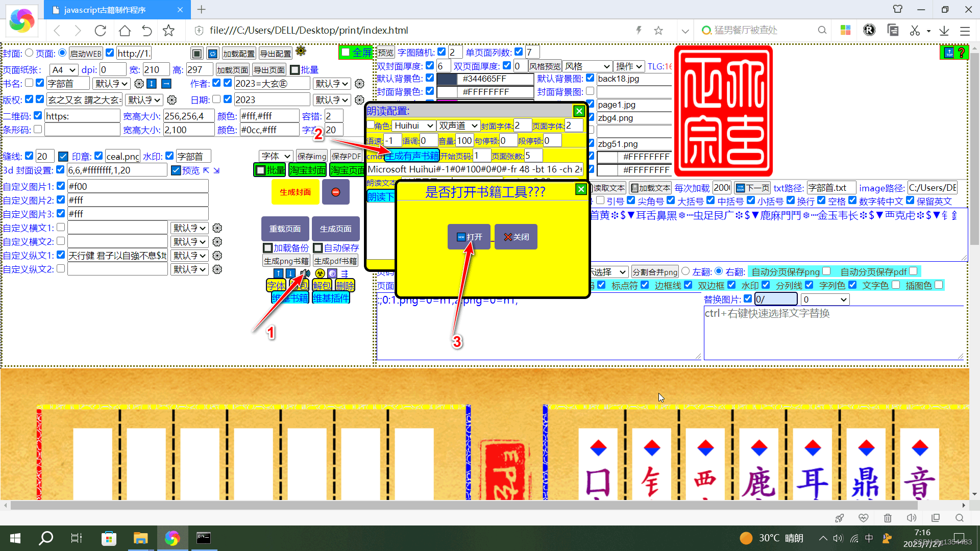The width and height of the screenshot is (980, 551).
Task: Click the blue up-arrow move icon
Action: (x=278, y=273)
